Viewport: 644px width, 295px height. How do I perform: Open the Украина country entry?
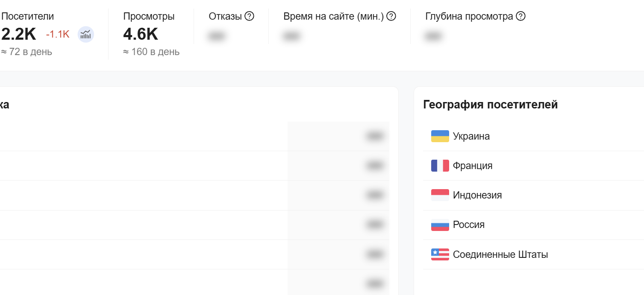tap(471, 136)
